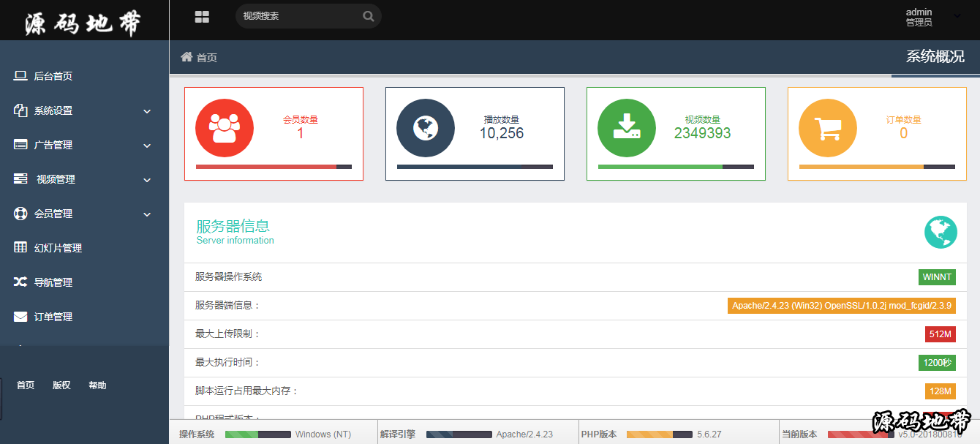Click the red member count users icon
This screenshot has height=444, width=980.
pos(224,128)
